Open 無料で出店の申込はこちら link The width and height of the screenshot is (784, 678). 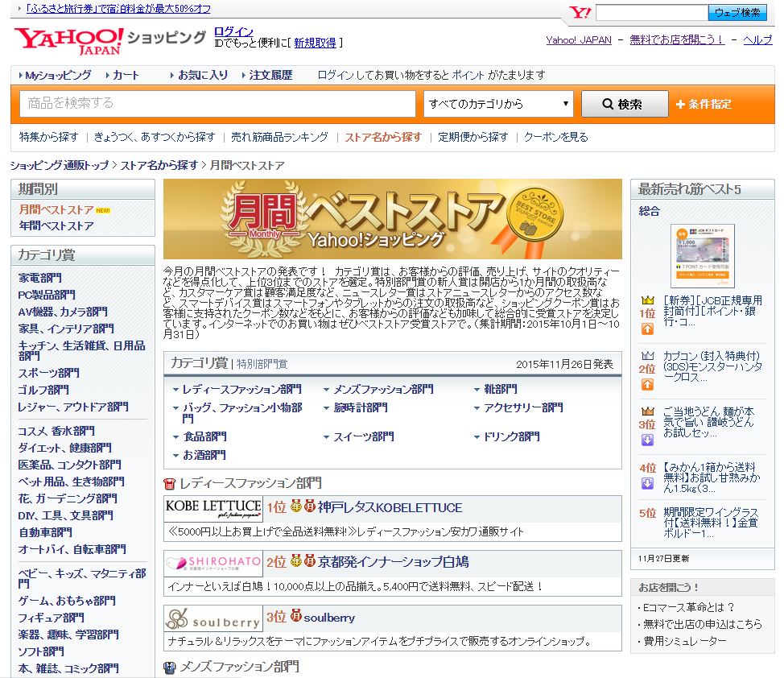[x=703, y=625]
